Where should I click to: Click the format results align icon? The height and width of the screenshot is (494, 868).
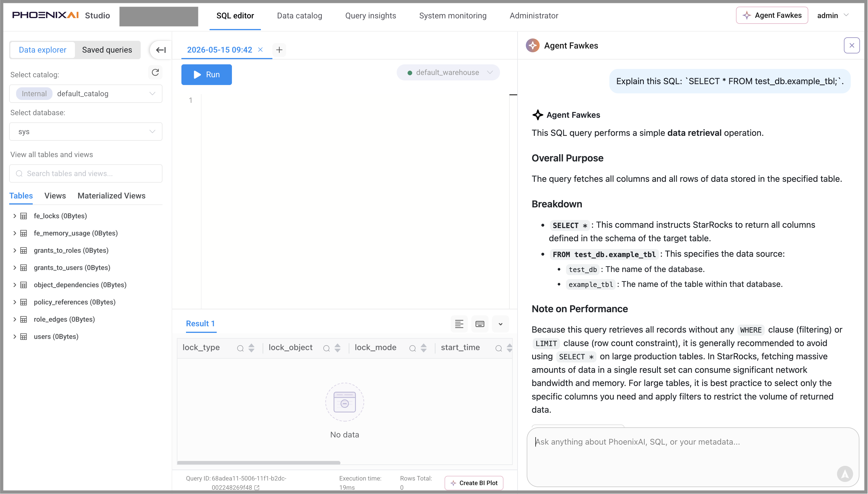pos(459,324)
